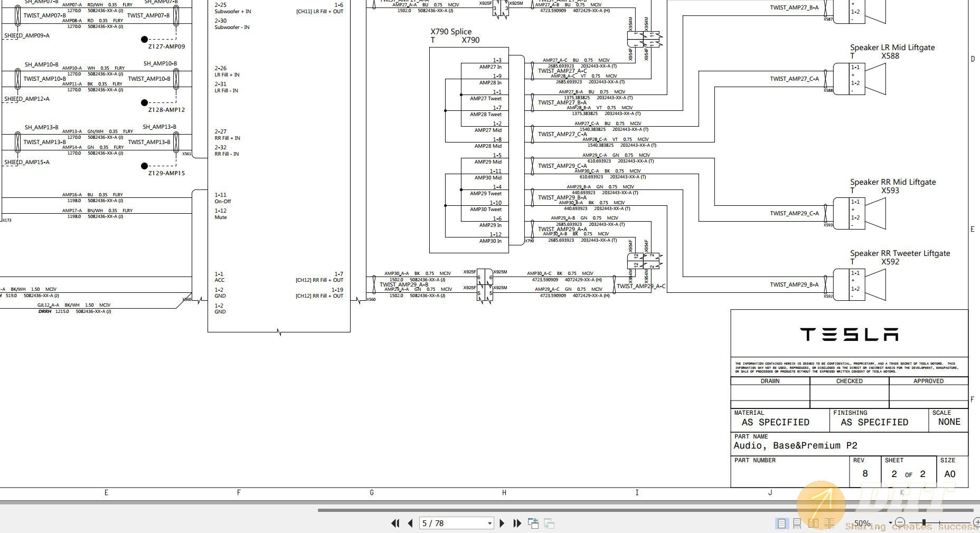Click the Speaker LR Mid Liftgate label
The height and width of the screenshot is (533, 980).
[x=892, y=47]
